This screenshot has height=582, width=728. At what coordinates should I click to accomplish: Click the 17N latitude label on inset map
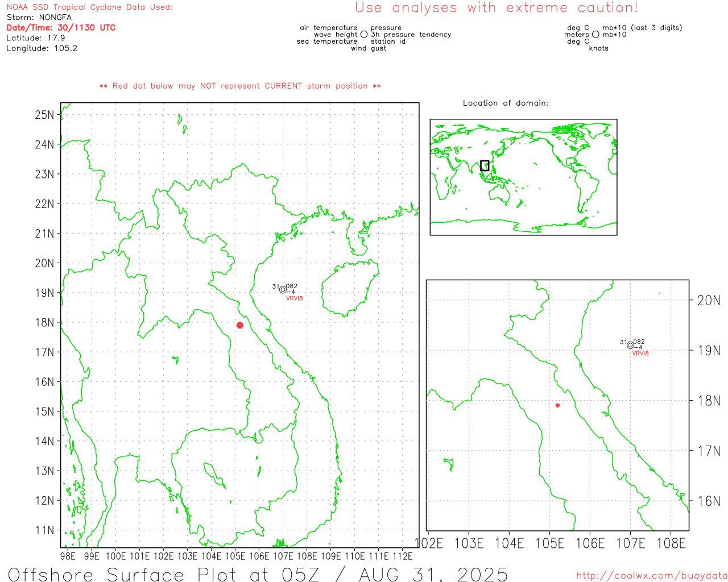pos(709,451)
